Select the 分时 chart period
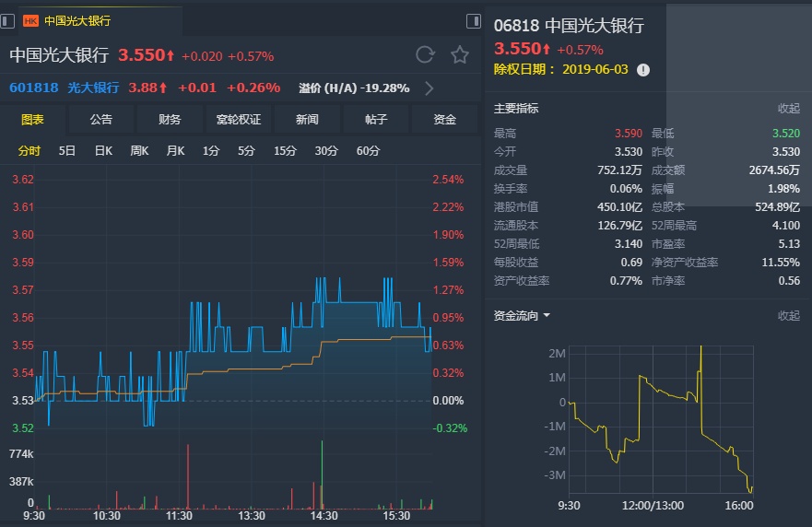Viewport: 812px width, 527px height. tap(29, 151)
